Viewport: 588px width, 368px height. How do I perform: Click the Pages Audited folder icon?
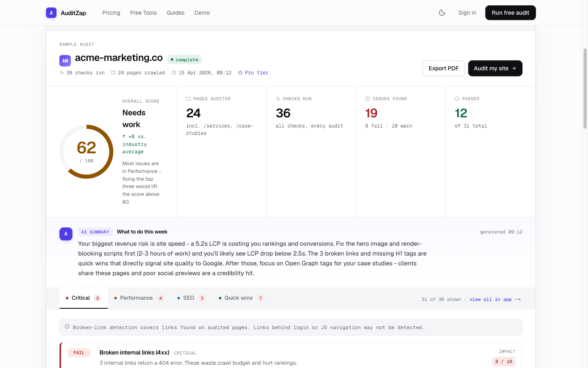[x=188, y=99]
